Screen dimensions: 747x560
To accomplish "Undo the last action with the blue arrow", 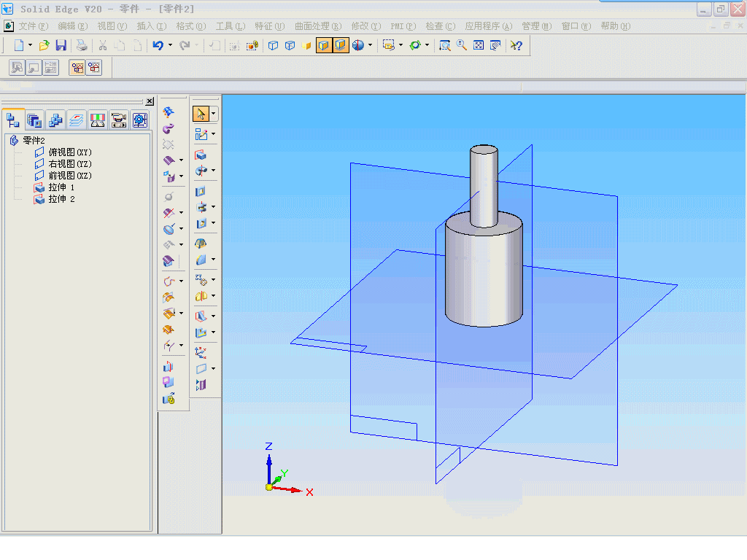I will [158, 45].
